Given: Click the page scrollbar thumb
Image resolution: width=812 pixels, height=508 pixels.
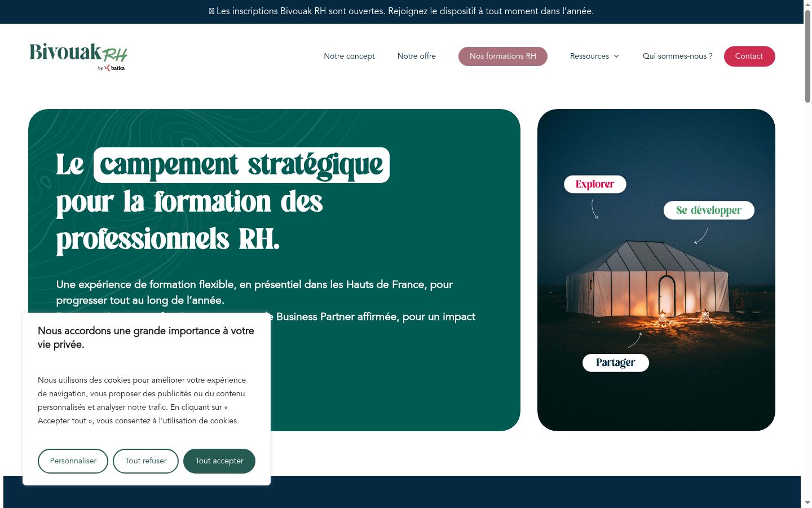Looking at the screenshot, I should 807,56.
